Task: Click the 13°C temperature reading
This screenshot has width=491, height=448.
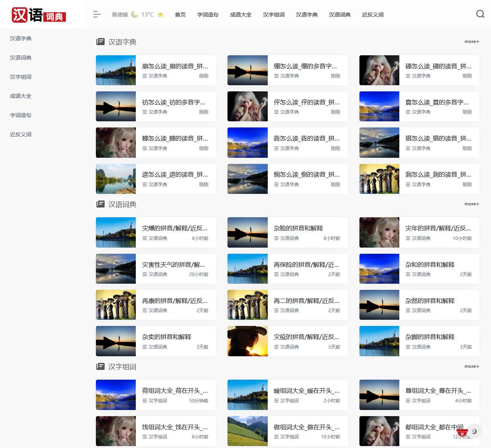Action: pyautogui.click(x=147, y=15)
